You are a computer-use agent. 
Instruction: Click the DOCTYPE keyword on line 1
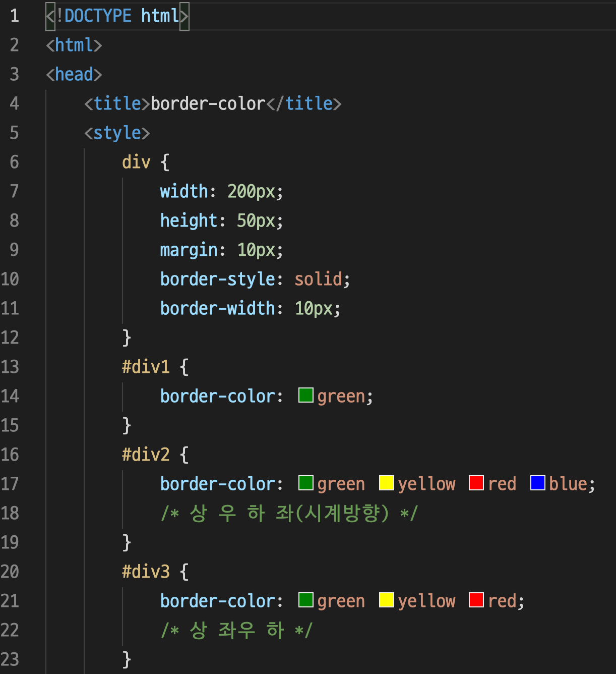(x=98, y=16)
